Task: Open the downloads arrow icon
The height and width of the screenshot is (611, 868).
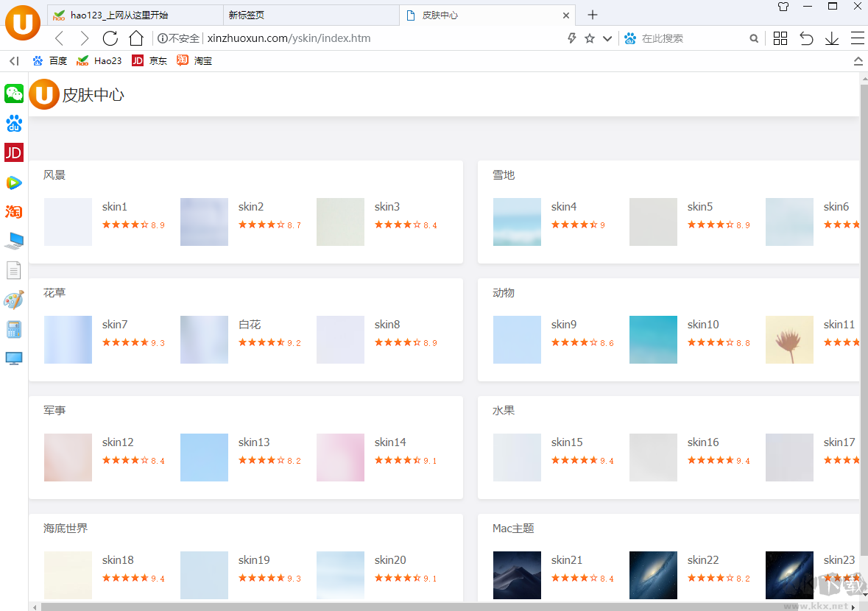Action: [832, 38]
